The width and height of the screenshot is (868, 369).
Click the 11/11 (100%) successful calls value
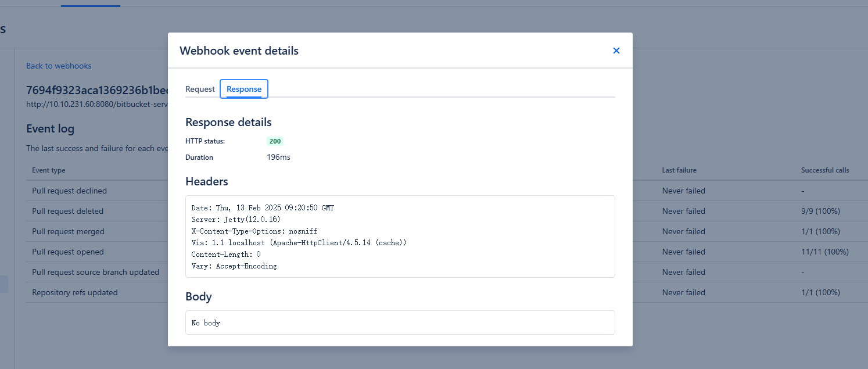[825, 252]
